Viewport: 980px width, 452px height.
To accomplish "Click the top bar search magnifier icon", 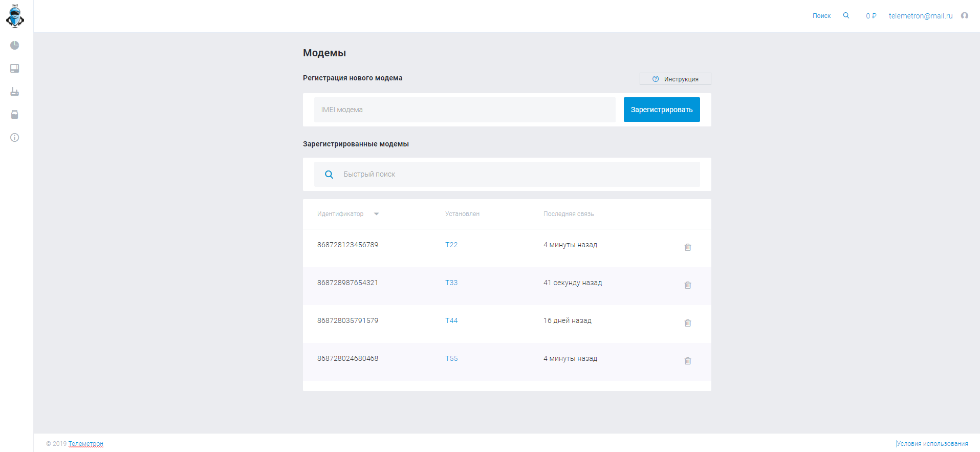I will tap(846, 15).
